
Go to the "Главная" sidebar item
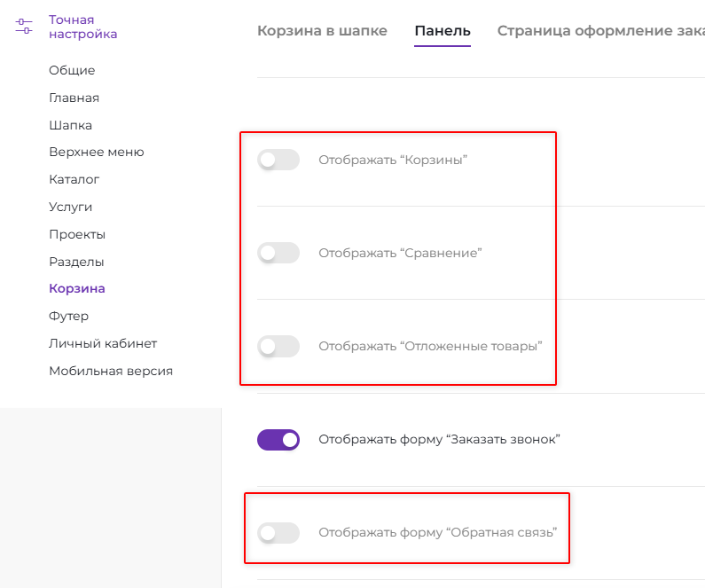(x=74, y=98)
